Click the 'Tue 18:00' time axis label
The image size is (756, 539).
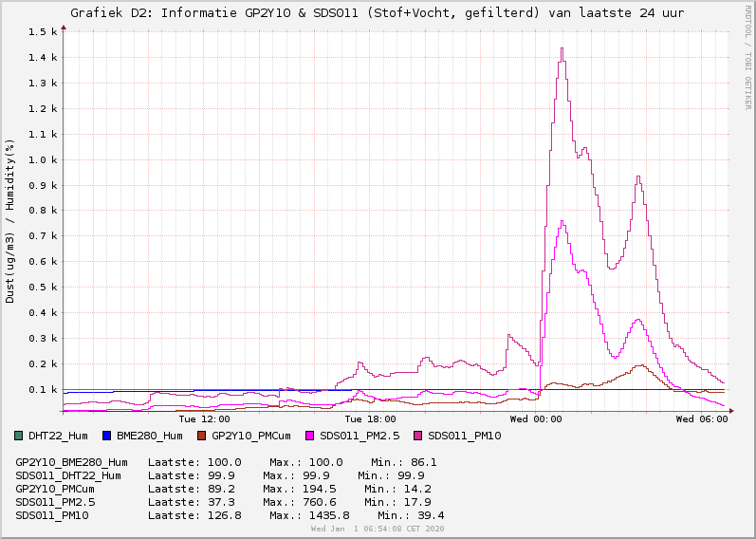369,418
